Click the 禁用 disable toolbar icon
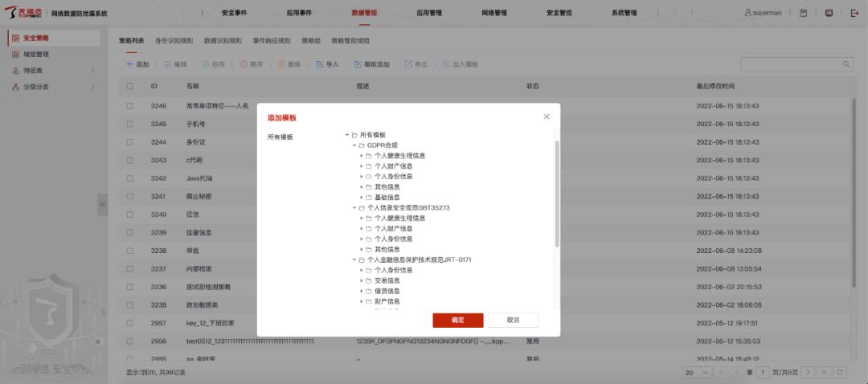 click(243, 64)
